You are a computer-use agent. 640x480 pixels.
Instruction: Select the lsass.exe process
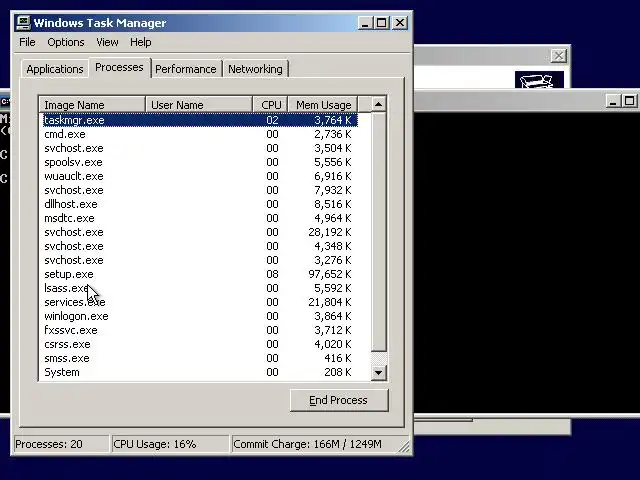pyautogui.click(x=200, y=288)
